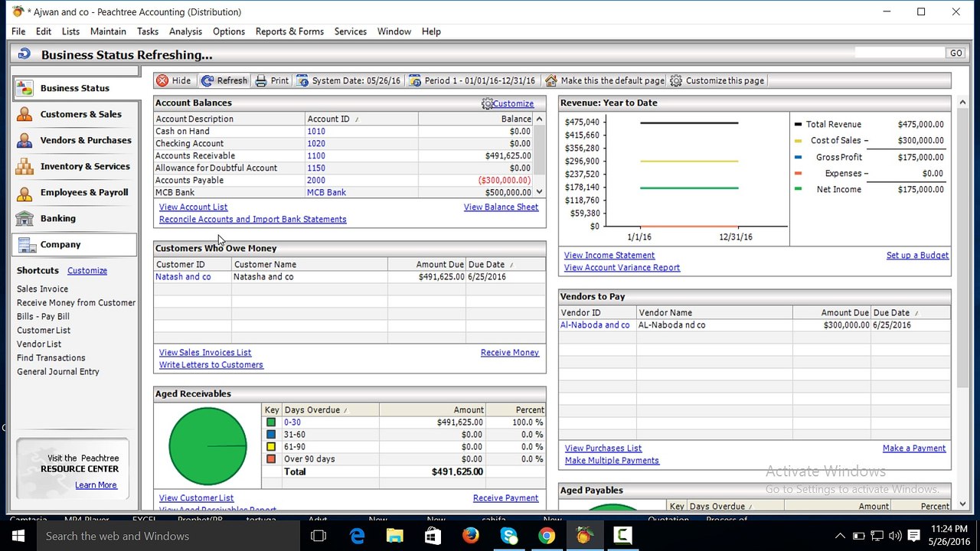
Task: Change the System Date 05/26/16
Action: 348,80
